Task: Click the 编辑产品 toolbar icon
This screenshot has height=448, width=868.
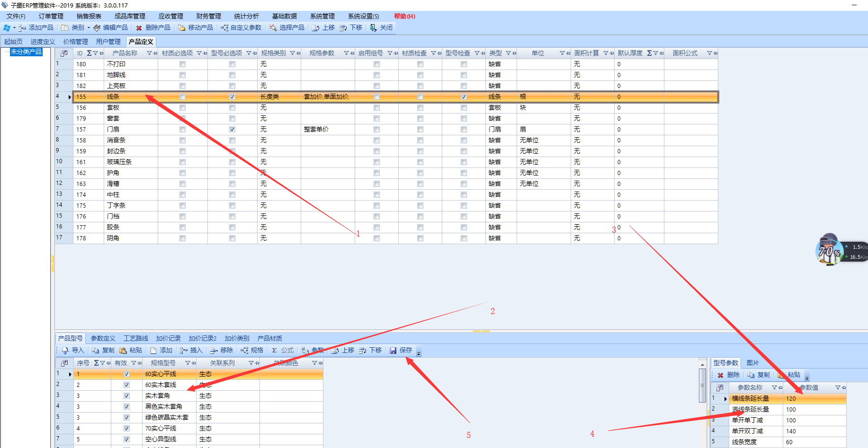Action: tap(97, 28)
